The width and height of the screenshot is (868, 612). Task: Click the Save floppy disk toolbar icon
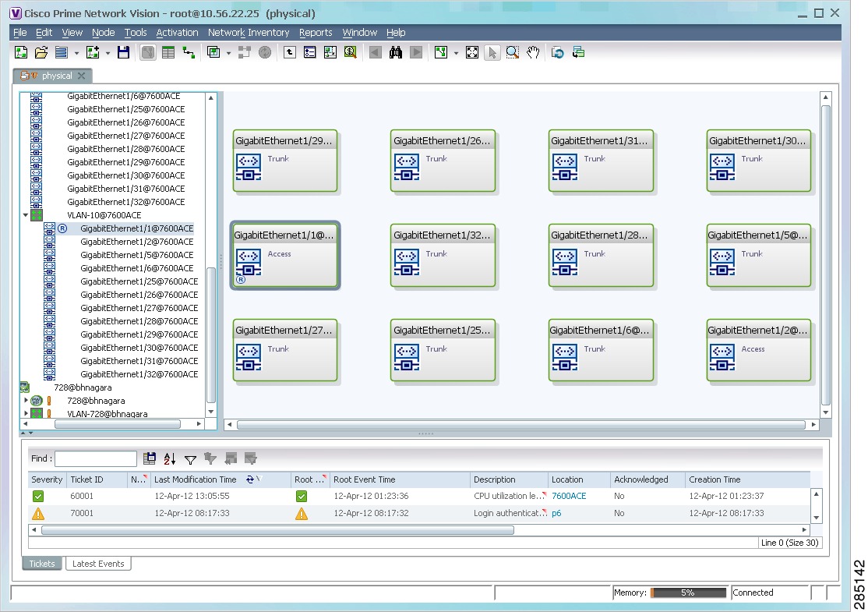(x=123, y=52)
